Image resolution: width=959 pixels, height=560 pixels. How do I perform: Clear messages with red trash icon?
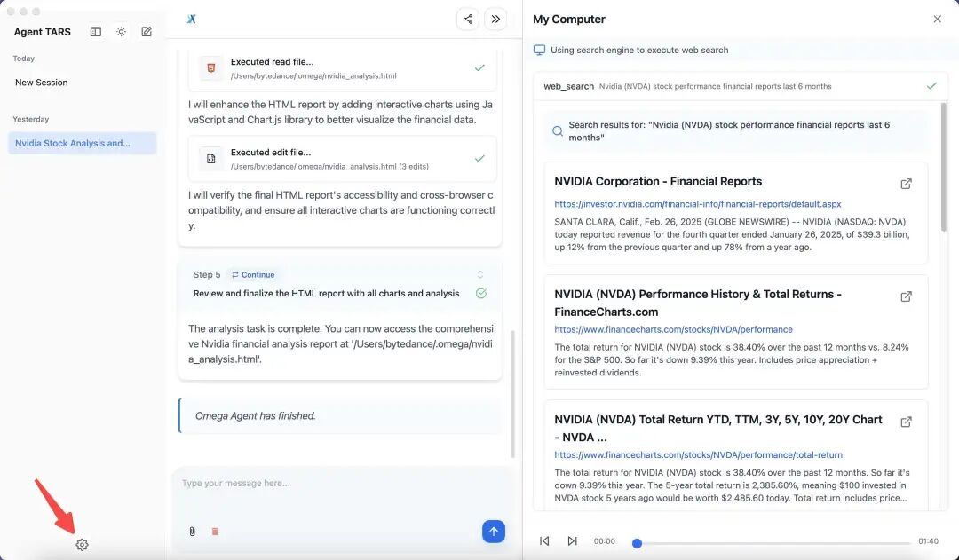pos(215,532)
